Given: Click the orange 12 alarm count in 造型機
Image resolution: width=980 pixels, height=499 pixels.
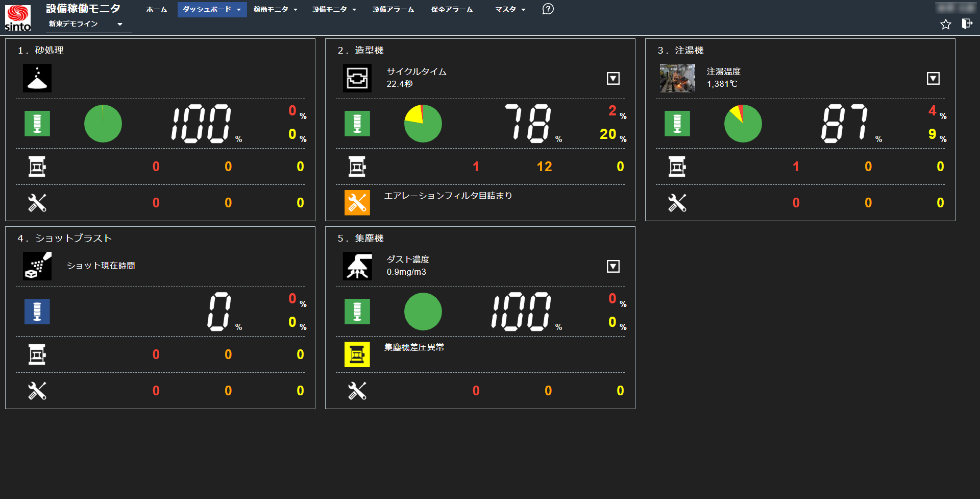Looking at the screenshot, I should [544, 167].
